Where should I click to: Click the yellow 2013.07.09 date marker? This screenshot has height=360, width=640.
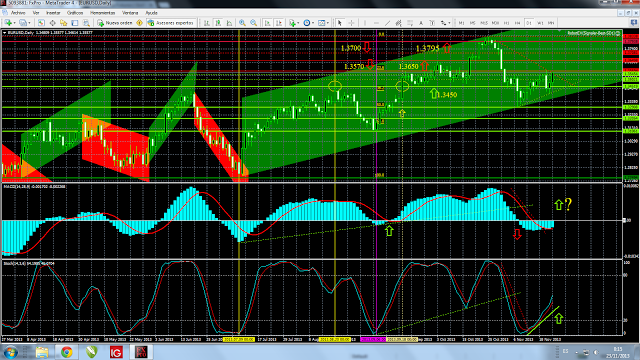coord(239,339)
